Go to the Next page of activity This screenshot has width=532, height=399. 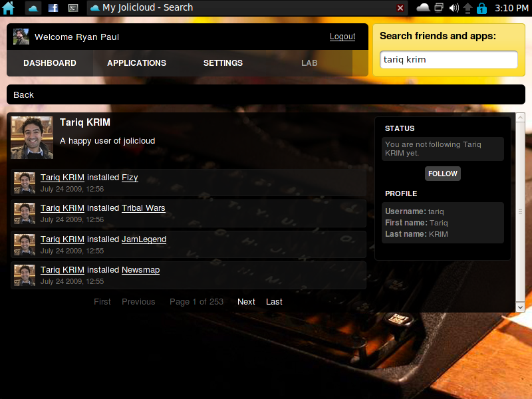click(246, 302)
